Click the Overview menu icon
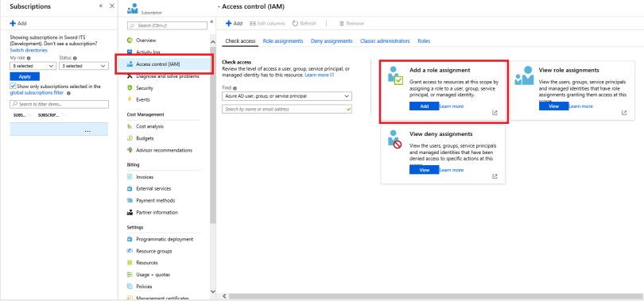This screenshot has height=301, width=644. (130, 41)
